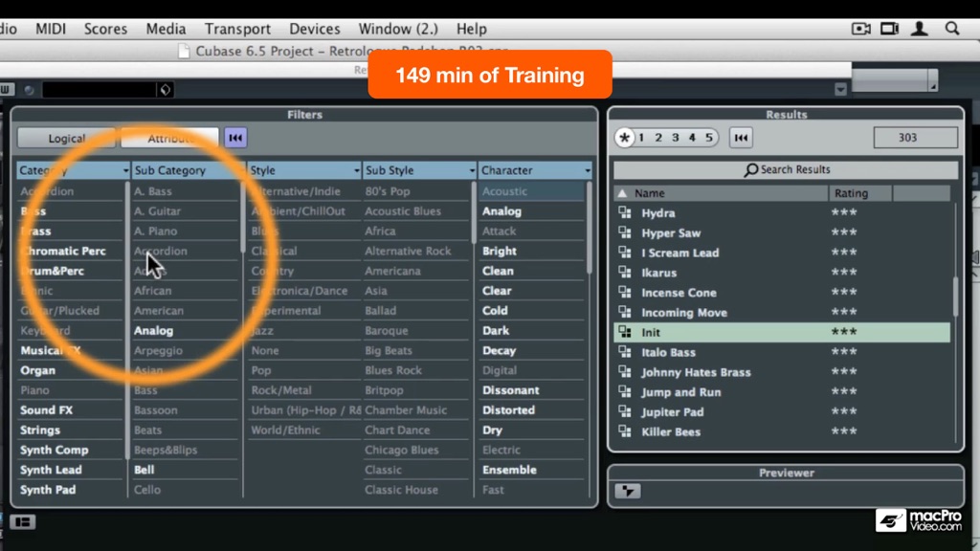Click the preset icon next to Incense Cone
This screenshot has width=980, height=551.
[x=624, y=293]
